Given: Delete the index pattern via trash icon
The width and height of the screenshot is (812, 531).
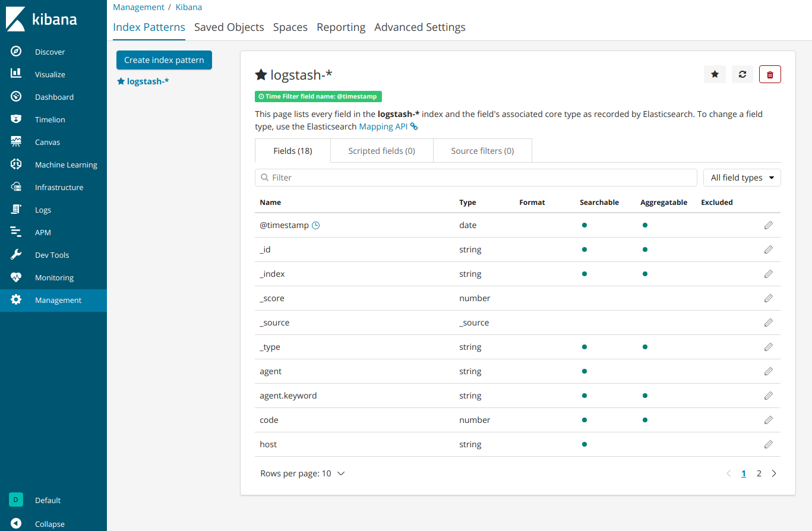Looking at the screenshot, I should [770, 74].
